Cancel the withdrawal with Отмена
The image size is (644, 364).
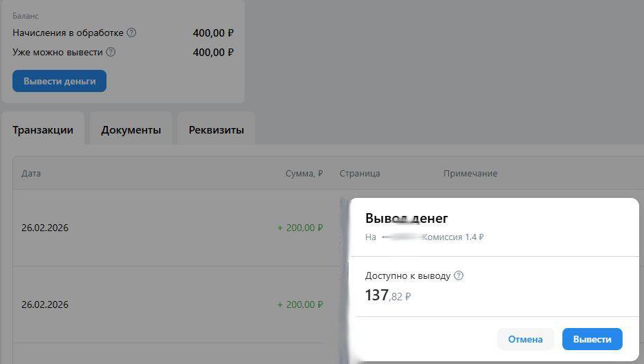(x=525, y=339)
